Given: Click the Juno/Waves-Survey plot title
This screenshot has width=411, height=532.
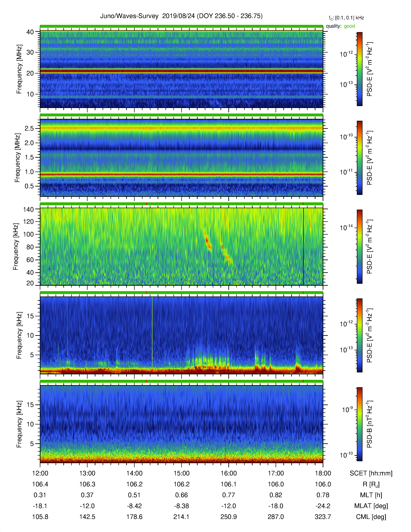Looking at the screenshot, I should [181, 16].
